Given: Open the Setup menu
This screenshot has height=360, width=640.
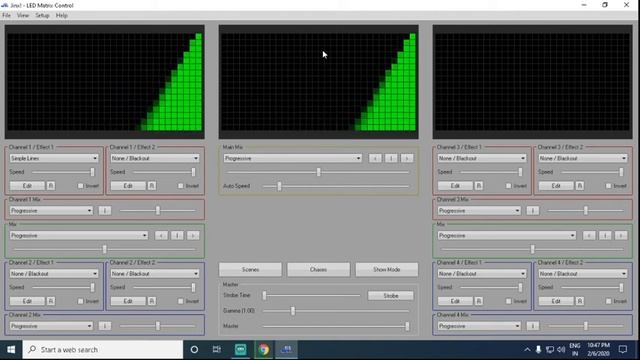Looking at the screenshot, I should [42, 16].
